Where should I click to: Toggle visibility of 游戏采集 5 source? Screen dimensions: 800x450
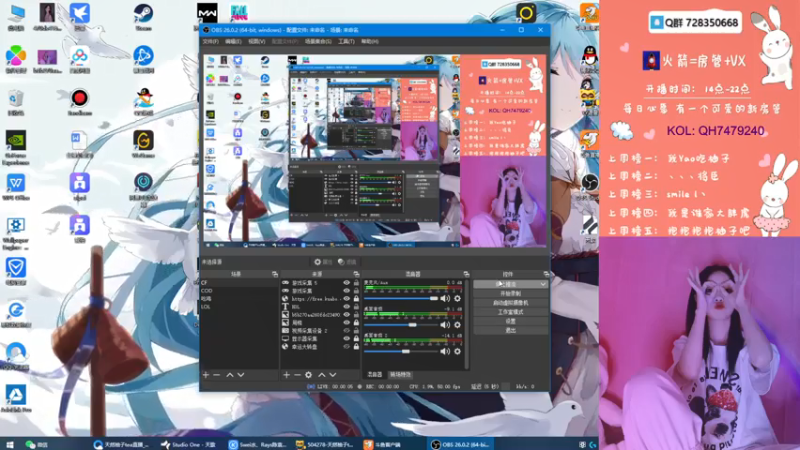346,283
